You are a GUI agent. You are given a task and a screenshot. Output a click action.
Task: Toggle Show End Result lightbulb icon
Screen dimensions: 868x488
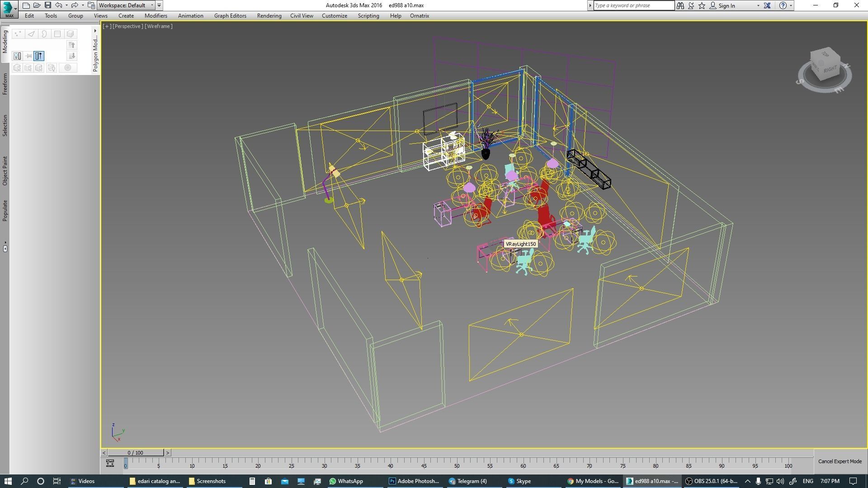coord(17,56)
